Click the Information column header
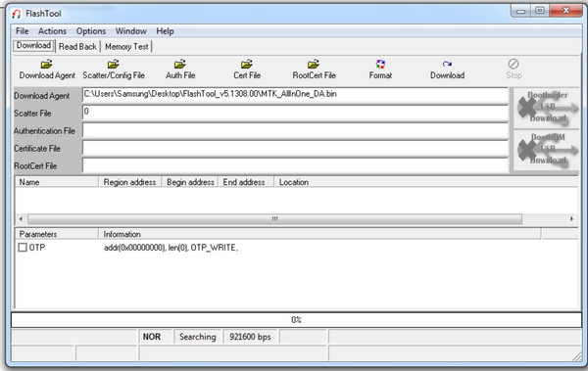Image resolution: width=588 pixels, height=371 pixels. 319,234
